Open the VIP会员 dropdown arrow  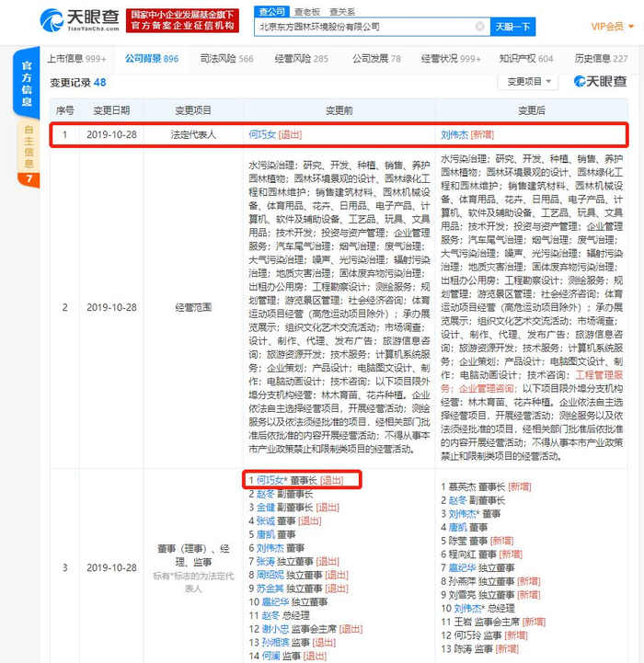click(631, 27)
